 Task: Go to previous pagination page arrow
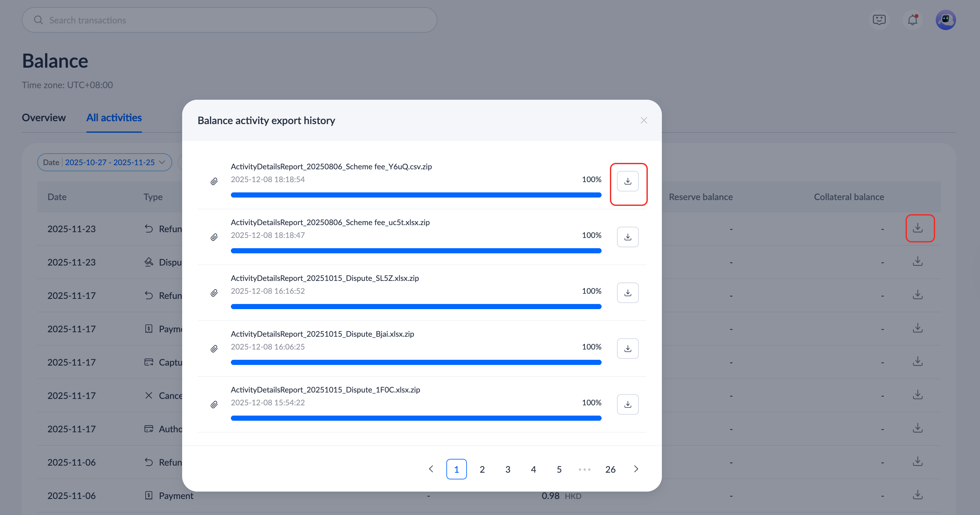point(431,469)
